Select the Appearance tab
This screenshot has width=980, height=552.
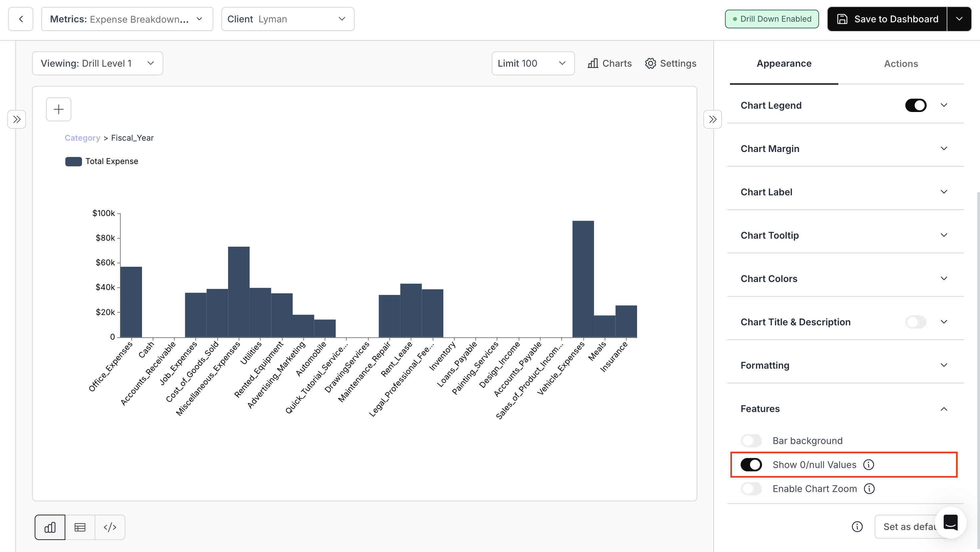click(x=783, y=64)
